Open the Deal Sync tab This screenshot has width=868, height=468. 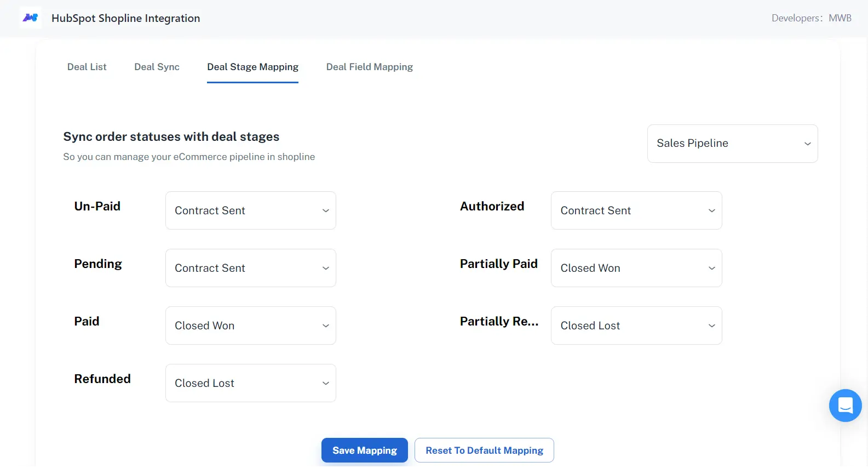coord(157,67)
